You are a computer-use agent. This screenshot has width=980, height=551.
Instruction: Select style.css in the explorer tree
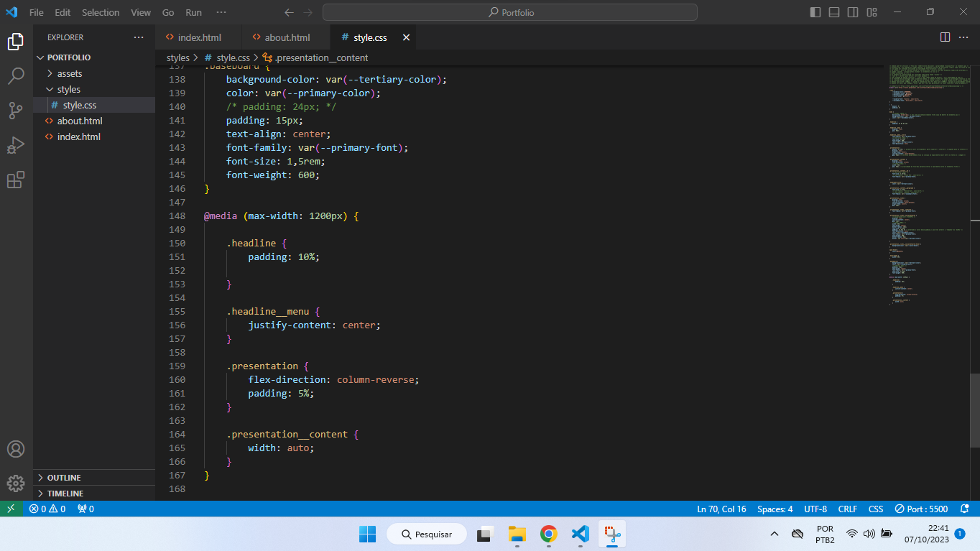[x=94, y=105]
